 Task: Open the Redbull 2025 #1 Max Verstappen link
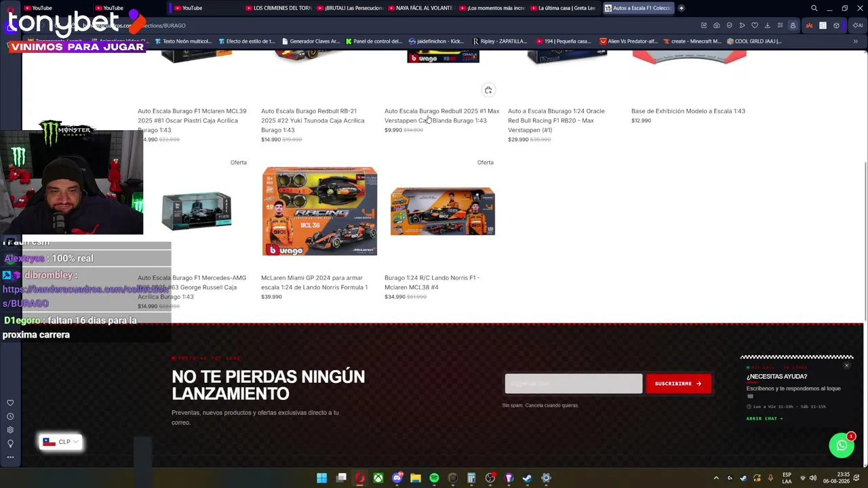point(442,116)
